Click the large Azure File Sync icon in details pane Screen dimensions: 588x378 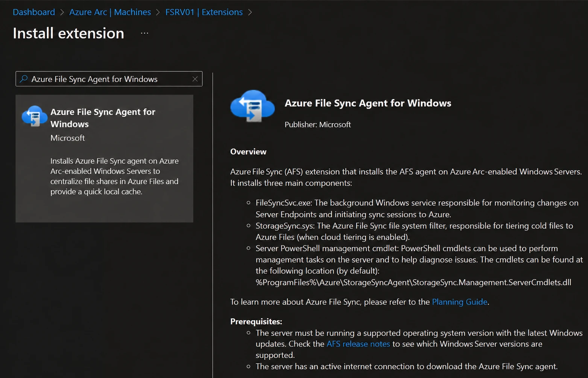click(x=252, y=106)
